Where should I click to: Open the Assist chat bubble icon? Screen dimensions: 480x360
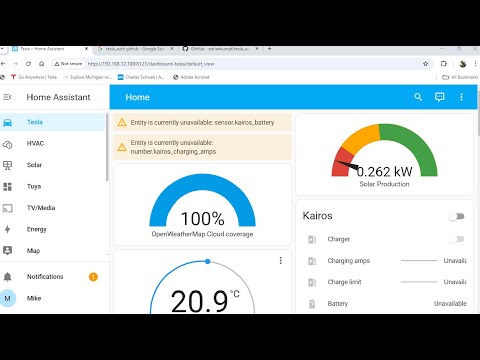pos(439,97)
